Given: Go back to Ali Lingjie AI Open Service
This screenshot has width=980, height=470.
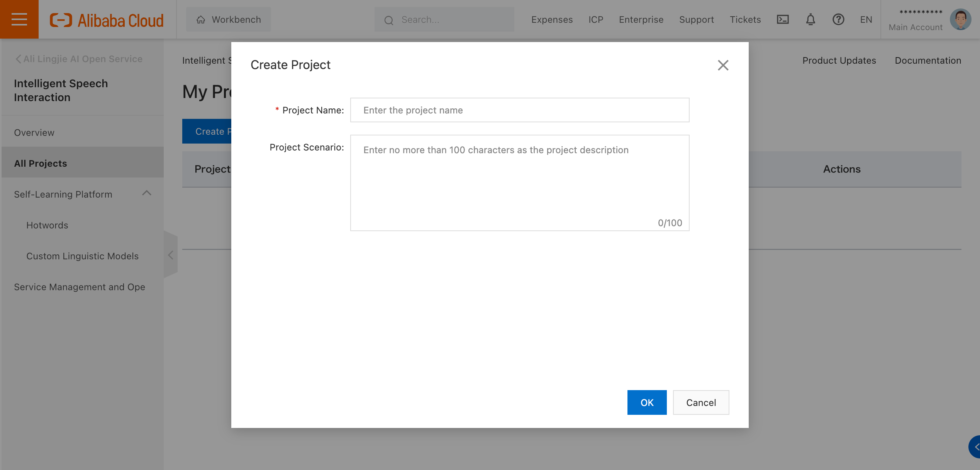Looking at the screenshot, I should point(79,59).
